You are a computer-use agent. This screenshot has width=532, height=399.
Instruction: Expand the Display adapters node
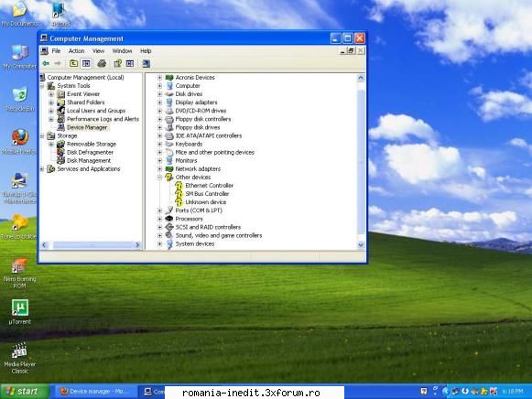(159, 102)
